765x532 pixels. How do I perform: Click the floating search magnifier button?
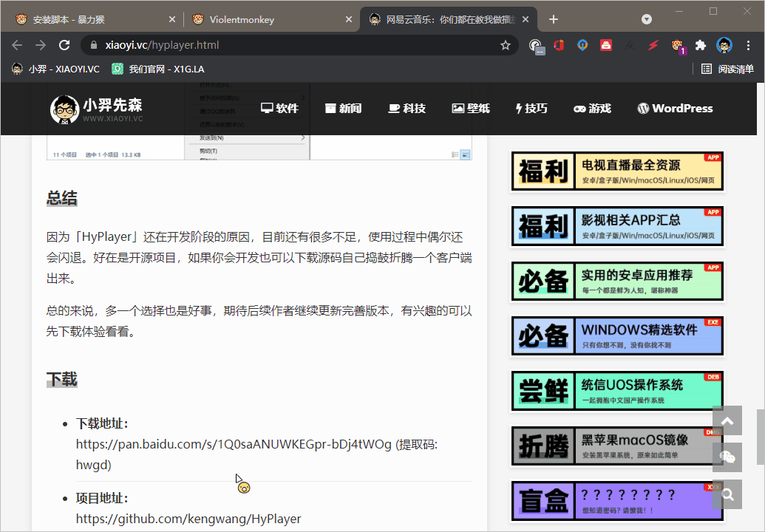(727, 494)
